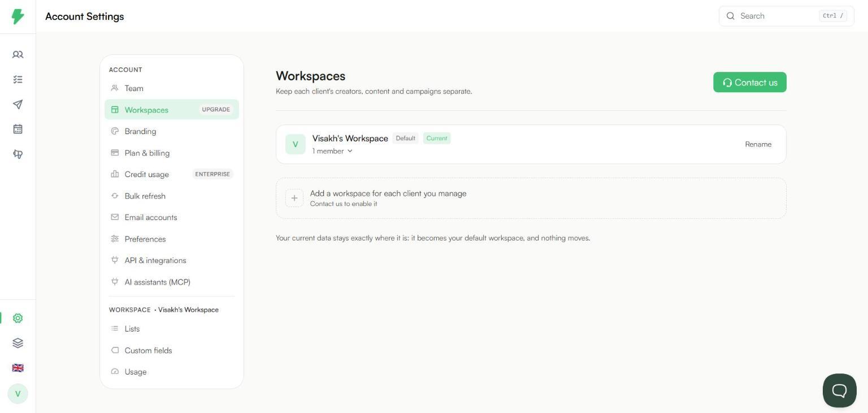Open Branding settings

172,131
